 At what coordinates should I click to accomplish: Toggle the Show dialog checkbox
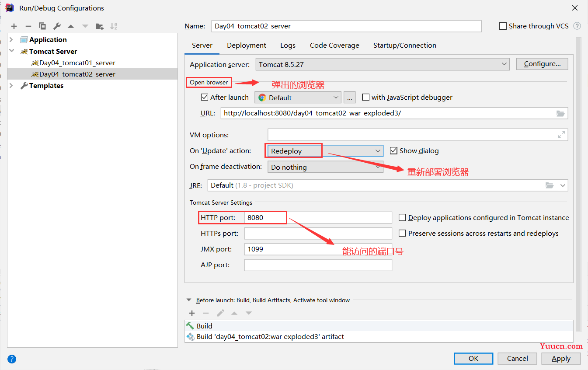(x=393, y=150)
